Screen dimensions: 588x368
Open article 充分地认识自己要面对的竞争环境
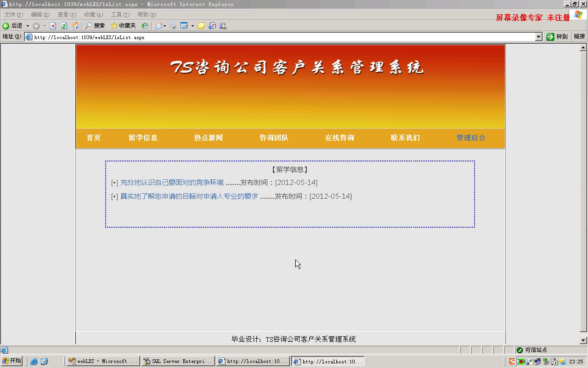(x=172, y=183)
